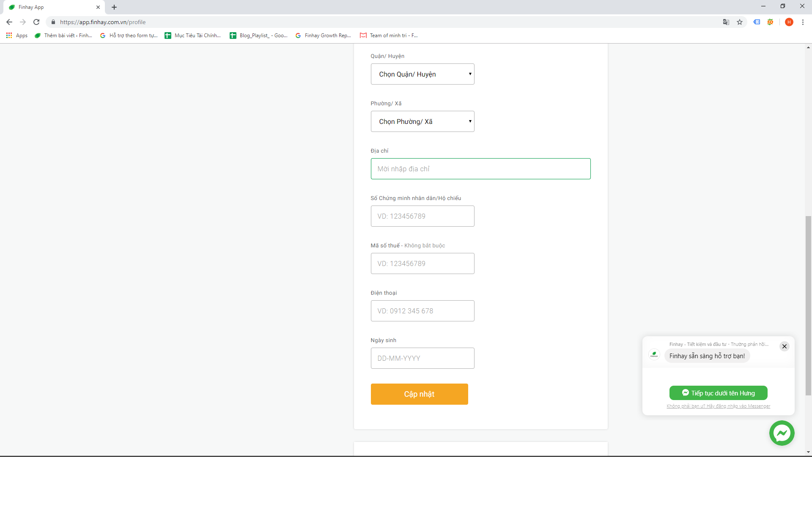Viewport: 812px width, 521px height.
Task: Open the Chrome profile avatar H
Action: pyautogui.click(x=789, y=22)
